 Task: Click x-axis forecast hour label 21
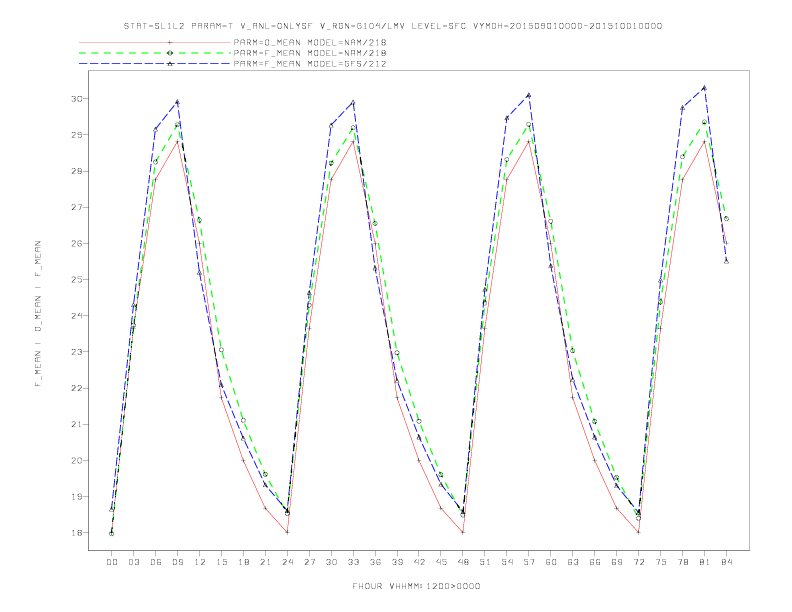click(265, 562)
